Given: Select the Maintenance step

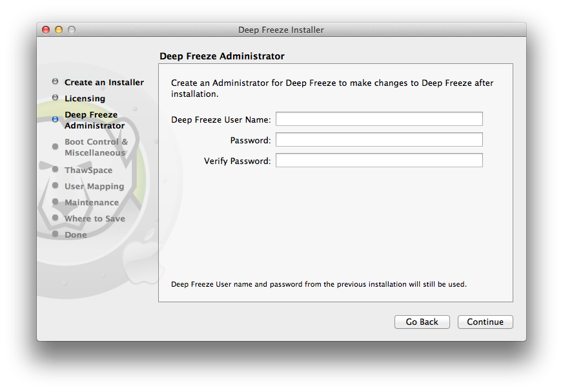Looking at the screenshot, I should (92, 203).
